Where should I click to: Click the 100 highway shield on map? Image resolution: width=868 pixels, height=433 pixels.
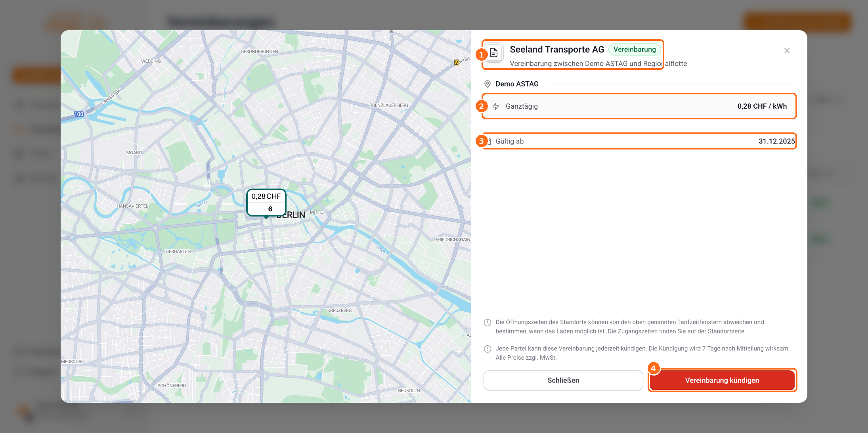click(x=78, y=114)
